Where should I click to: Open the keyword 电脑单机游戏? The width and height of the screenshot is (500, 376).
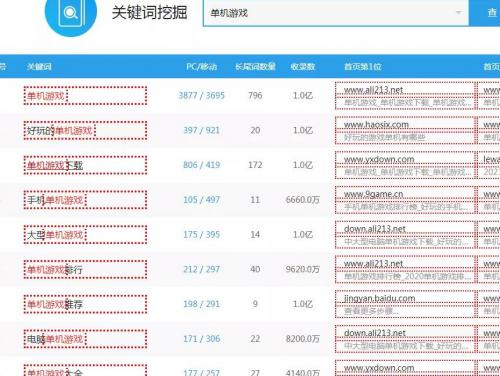55,339
